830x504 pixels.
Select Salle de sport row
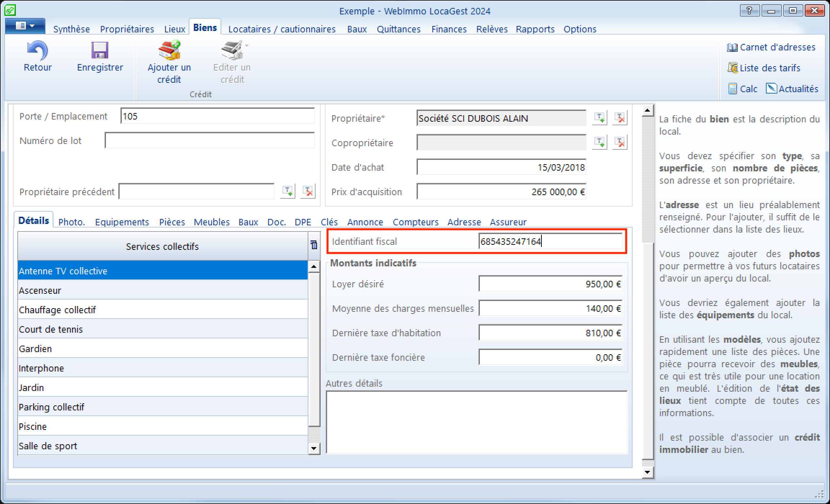coord(163,446)
